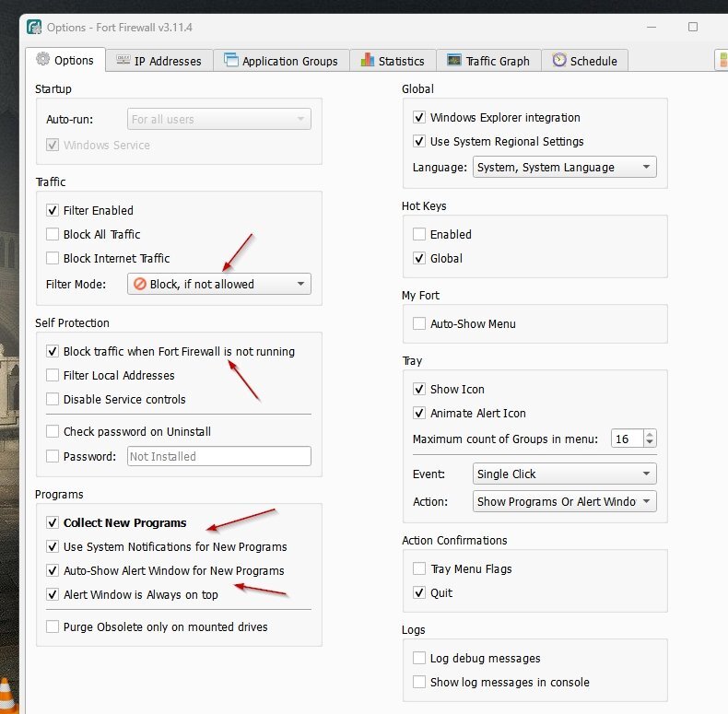
Task: Click the red block icon in Filter Mode
Action: pos(140,284)
